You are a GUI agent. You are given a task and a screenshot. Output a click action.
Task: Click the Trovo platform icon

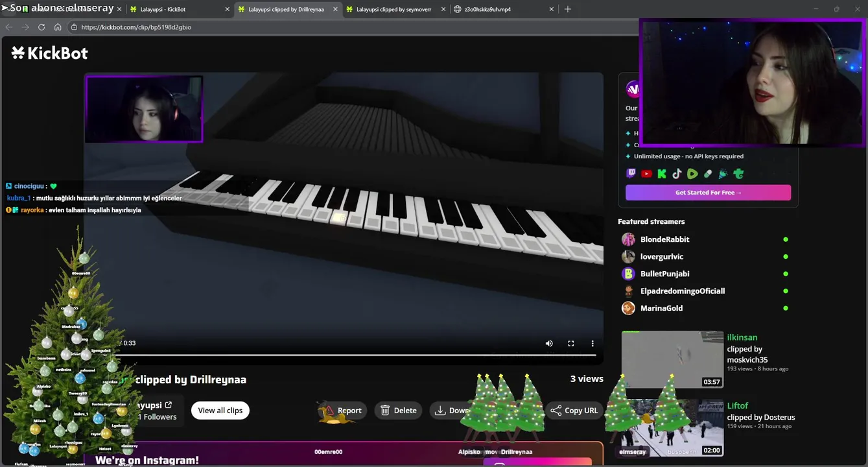738,174
